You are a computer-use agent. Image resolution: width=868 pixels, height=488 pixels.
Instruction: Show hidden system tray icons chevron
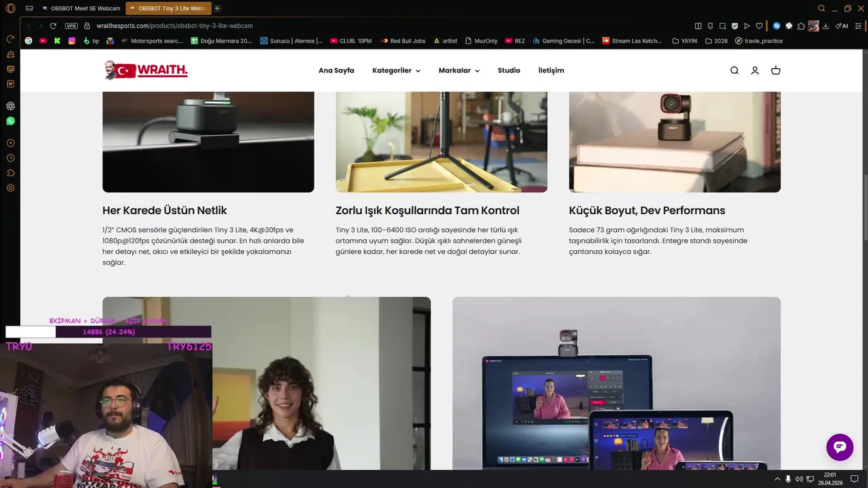pos(777,479)
